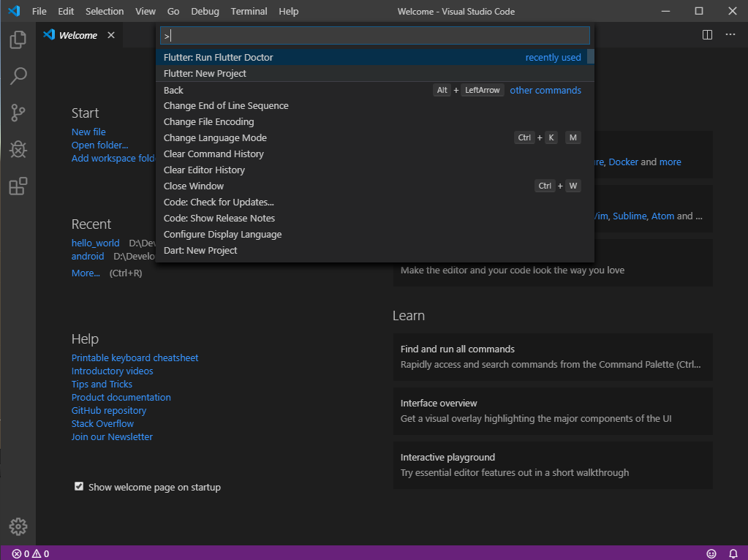Image resolution: width=748 pixels, height=560 pixels.
Task: Click the More... recent link
Action: (x=86, y=273)
